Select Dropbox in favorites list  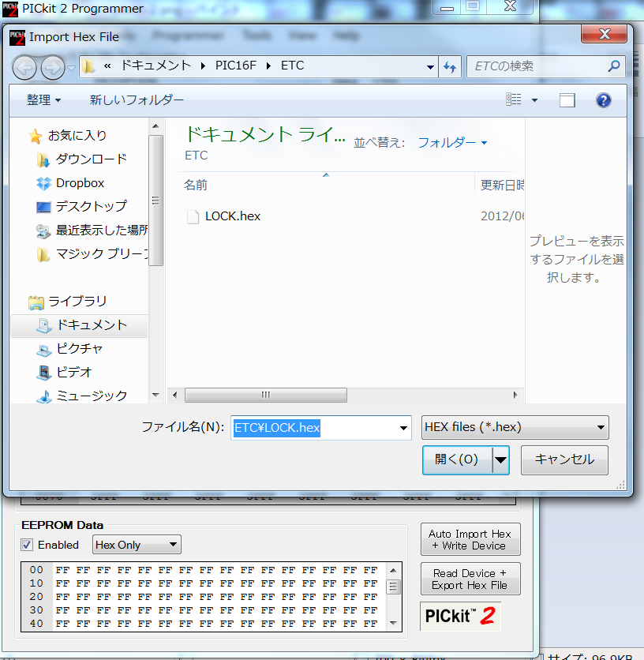pos(80,183)
